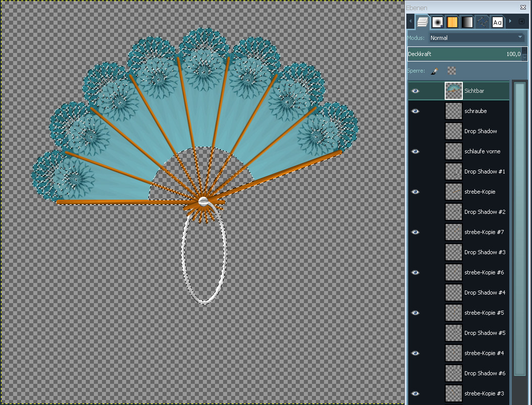532x405 pixels.
Task: Hide the schraube layer via eye icon
Action: 415,111
